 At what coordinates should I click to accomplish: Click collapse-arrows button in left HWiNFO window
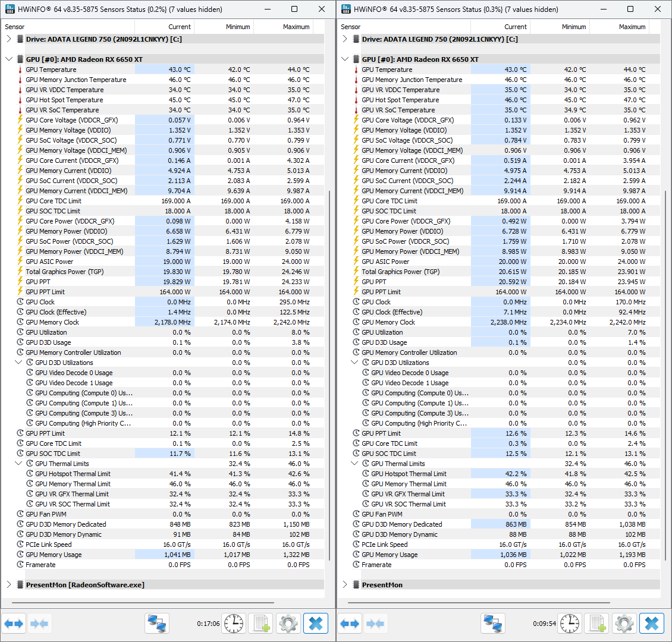pyautogui.click(x=39, y=624)
